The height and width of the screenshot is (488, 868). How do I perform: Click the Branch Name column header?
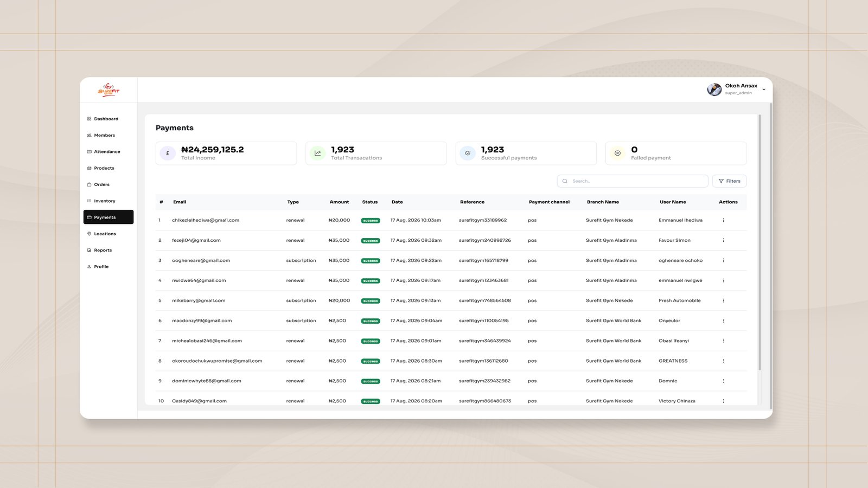[603, 202]
